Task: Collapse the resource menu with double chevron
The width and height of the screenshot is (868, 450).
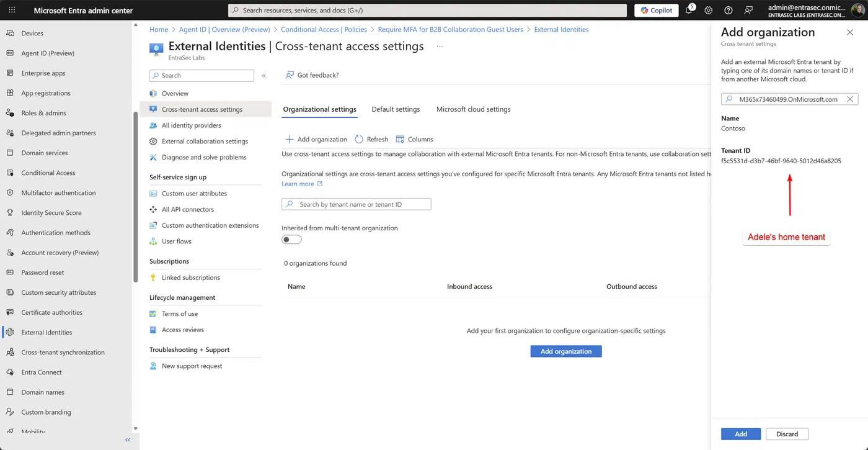Action: tap(263, 76)
